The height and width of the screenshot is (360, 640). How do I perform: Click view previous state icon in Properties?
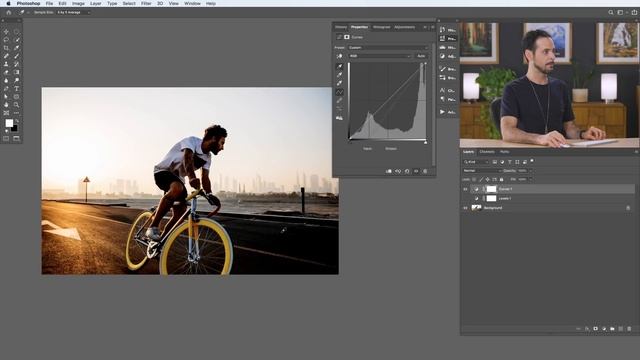coord(398,171)
